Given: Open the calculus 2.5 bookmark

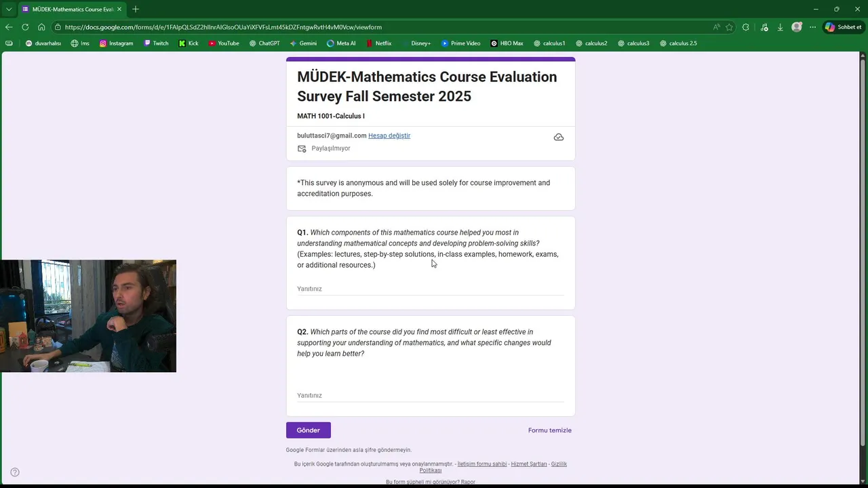Looking at the screenshot, I should pos(678,43).
